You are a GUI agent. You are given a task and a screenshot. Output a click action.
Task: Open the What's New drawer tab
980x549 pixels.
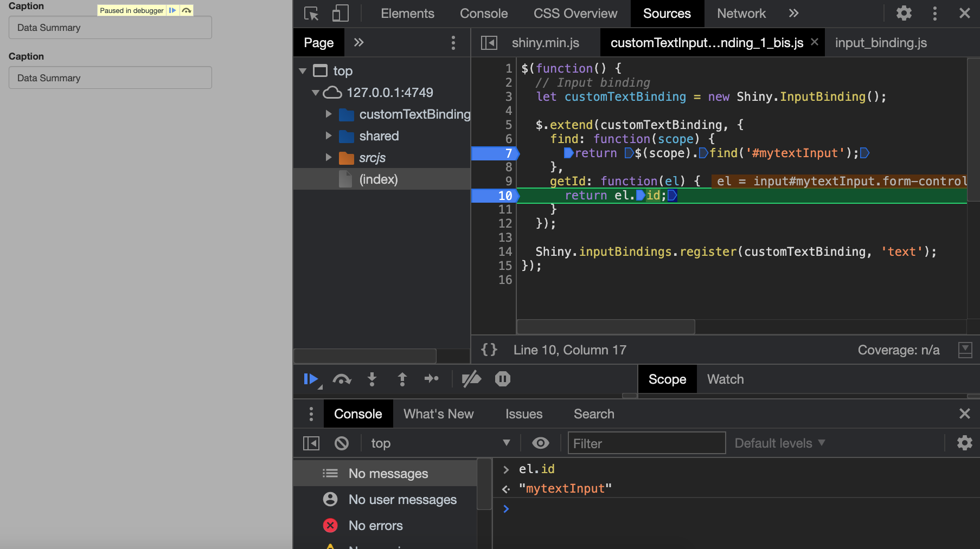[x=439, y=414]
